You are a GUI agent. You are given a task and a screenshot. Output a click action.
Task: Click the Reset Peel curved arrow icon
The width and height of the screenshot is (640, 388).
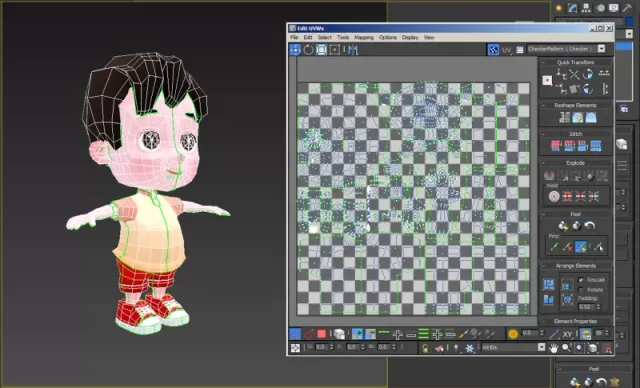[589, 226]
